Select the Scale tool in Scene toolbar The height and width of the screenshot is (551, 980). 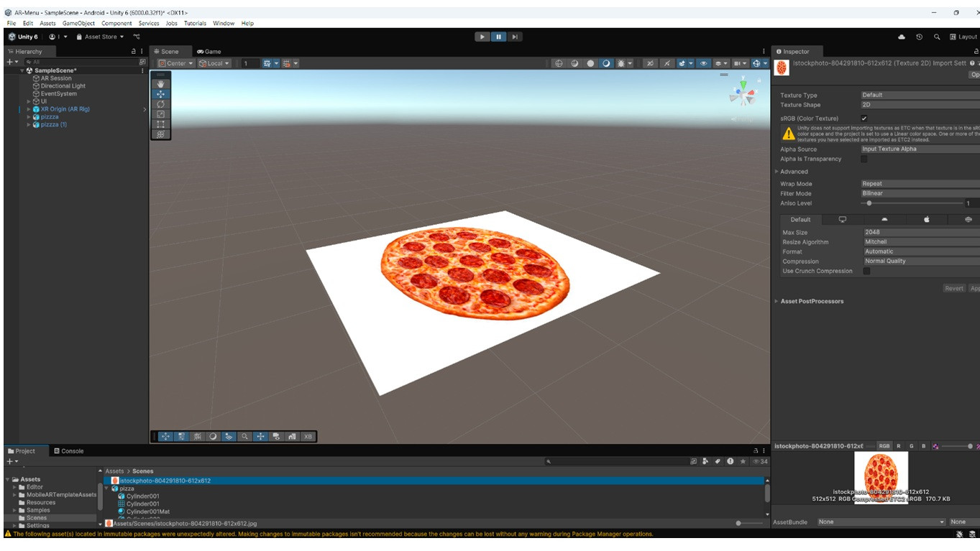point(160,114)
